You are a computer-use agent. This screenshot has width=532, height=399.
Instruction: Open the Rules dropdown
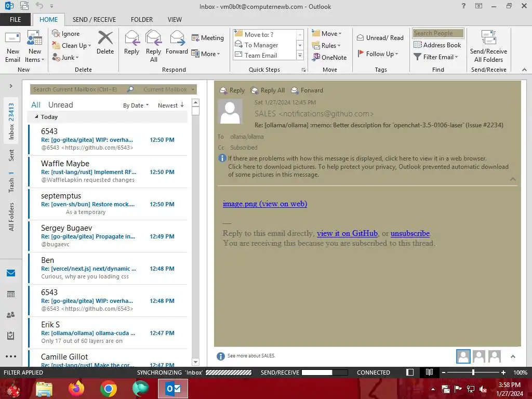[326, 46]
